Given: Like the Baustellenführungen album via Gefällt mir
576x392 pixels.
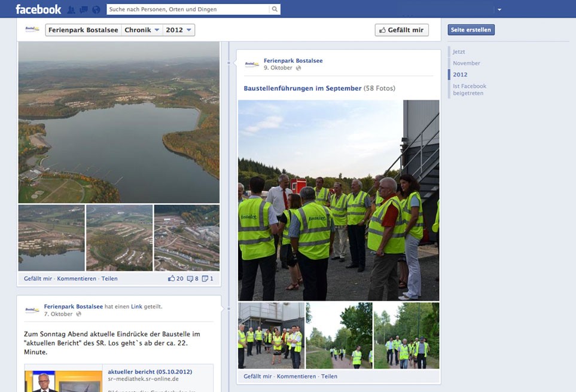Looking at the screenshot, I should [258, 376].
